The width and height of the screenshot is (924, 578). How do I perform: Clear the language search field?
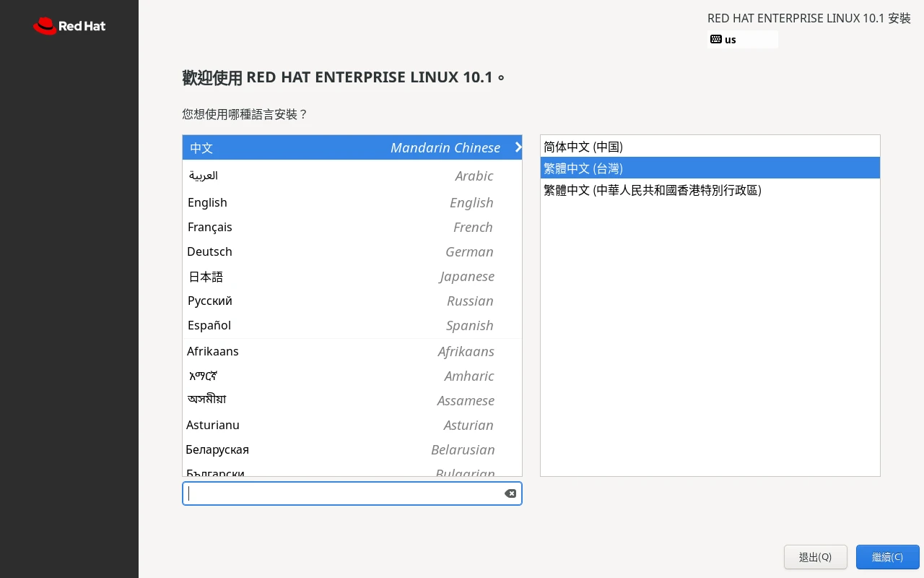[x=510, y=493]
